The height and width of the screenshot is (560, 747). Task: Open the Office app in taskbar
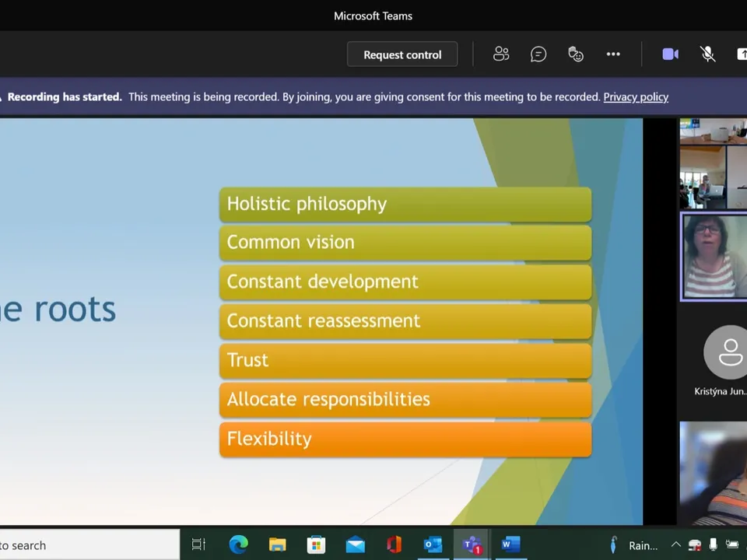click(x=394, y=544)
